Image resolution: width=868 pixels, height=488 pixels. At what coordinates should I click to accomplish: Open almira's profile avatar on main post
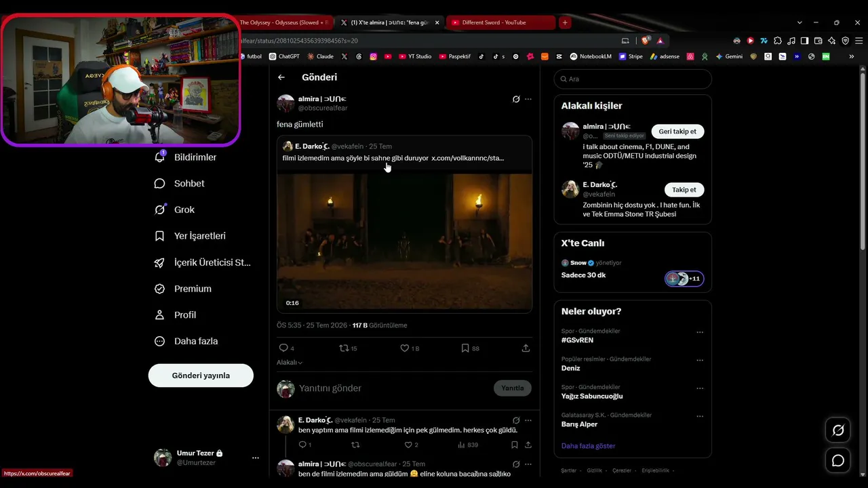point(285,104)
